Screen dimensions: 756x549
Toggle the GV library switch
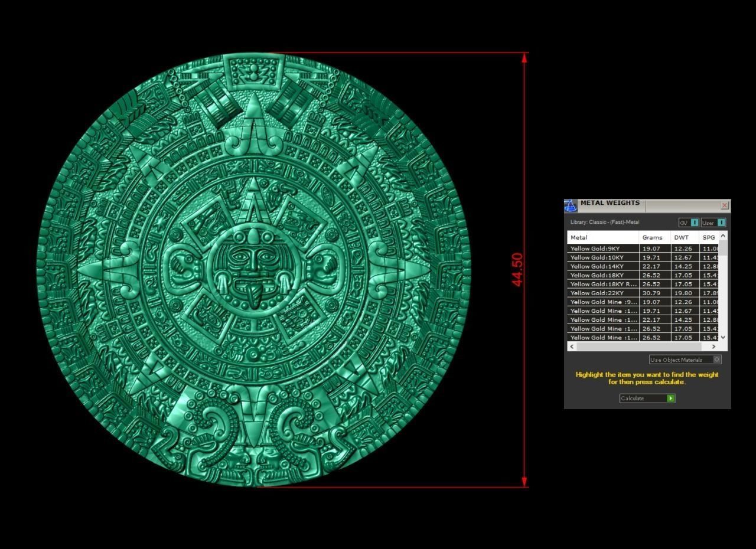(x=689, y=223)
